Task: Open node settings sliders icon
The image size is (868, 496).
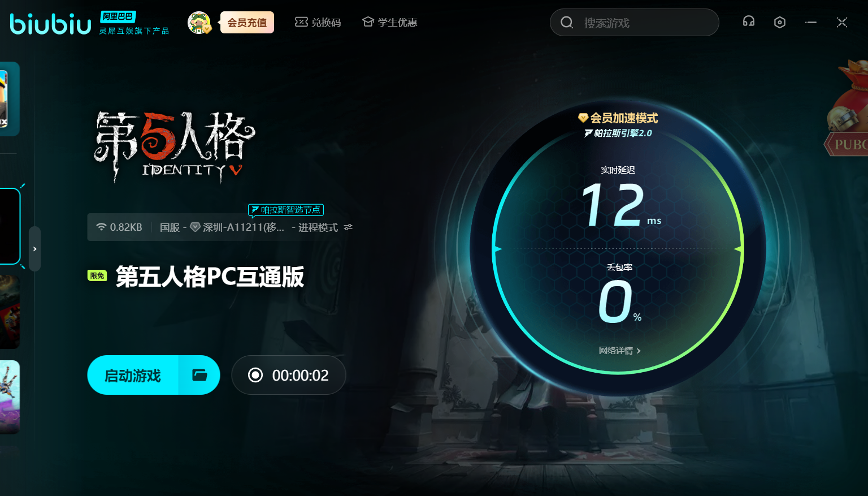Action: tap(348, 227)
